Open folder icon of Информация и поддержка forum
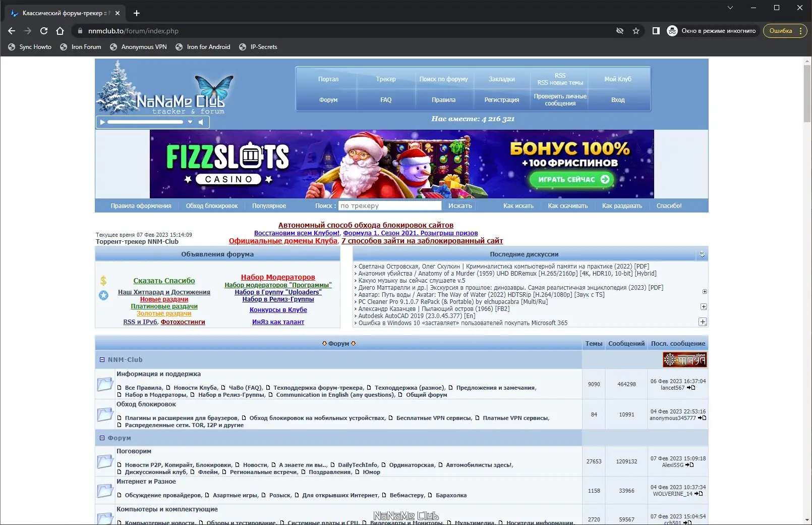812x525 pixels. click(105, 384)
